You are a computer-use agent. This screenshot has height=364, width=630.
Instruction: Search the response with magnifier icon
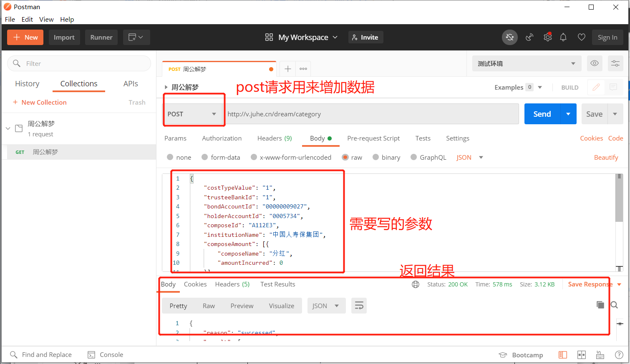614,305
